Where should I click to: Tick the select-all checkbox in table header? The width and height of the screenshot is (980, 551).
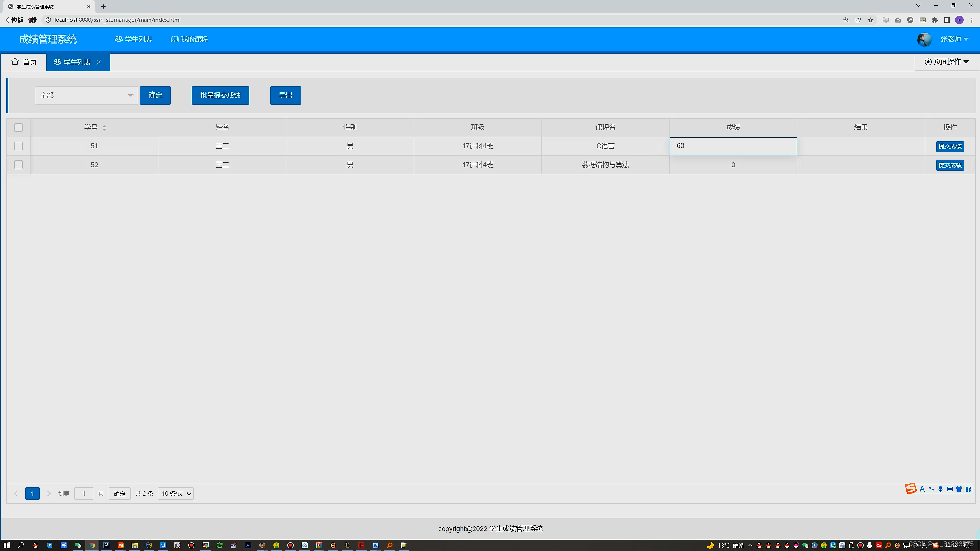tap(18, 127)
